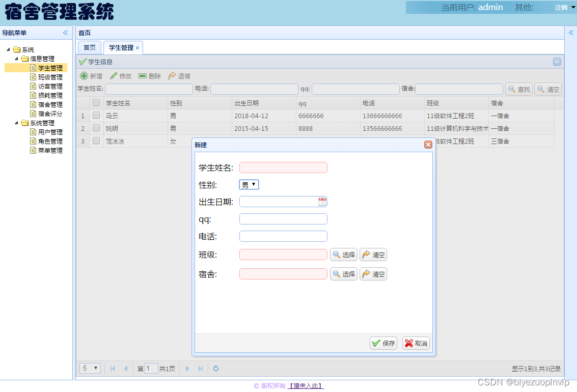Image resolution: width=577 pixels, height=392 pixels.
Task: Select the 修改 (edit) icon
Action: pyautogui.click(x=114, y=76)
